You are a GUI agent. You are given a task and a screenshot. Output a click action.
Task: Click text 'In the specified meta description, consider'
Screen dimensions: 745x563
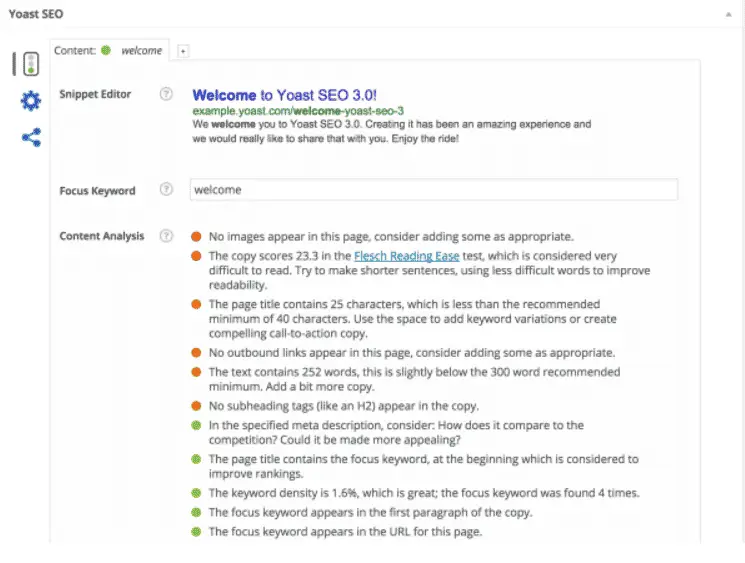[x=322, y=425]
